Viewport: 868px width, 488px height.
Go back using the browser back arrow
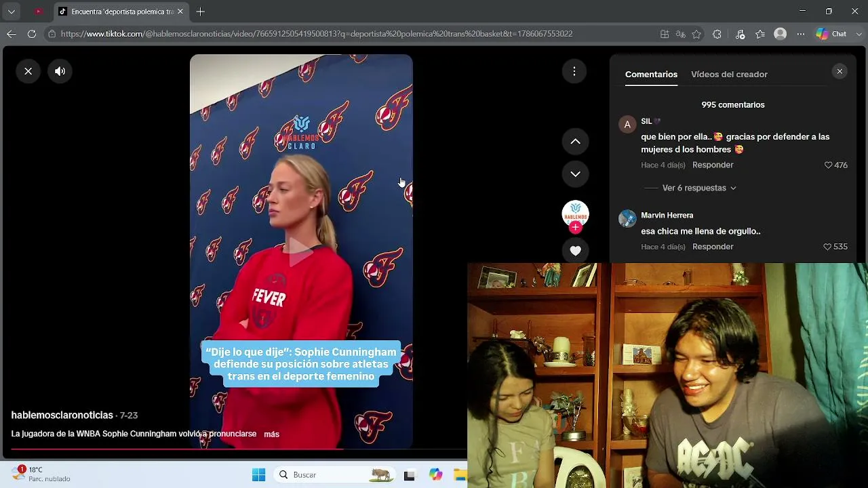(x=12, y=34)
